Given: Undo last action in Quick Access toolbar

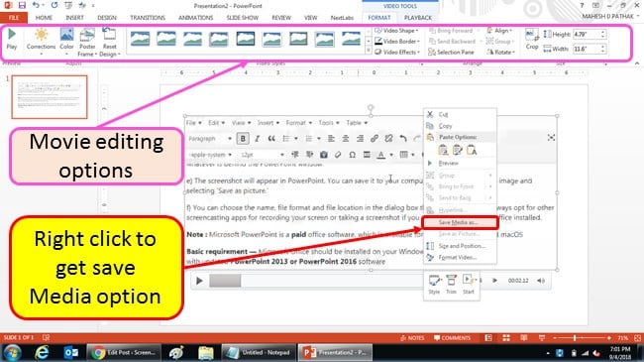Looking at the screenshot, I should [x=36, y=5].
